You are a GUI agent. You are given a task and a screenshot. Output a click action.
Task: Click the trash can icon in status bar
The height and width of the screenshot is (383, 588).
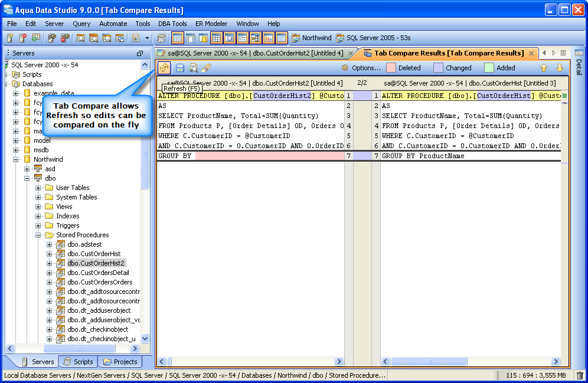580,375
